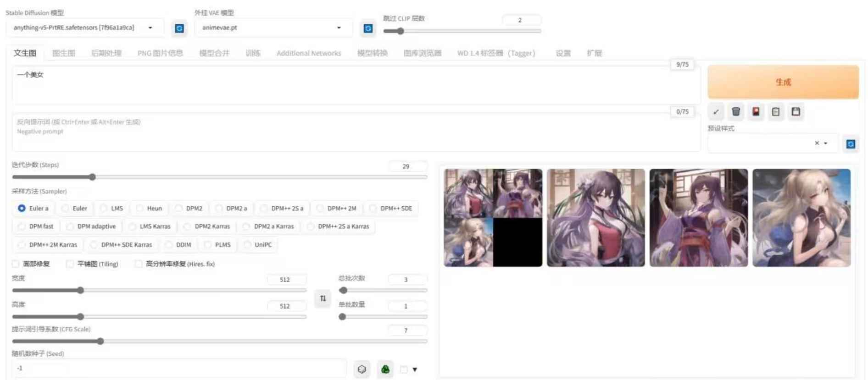Click the dice random seed icon

coord(362,369)
